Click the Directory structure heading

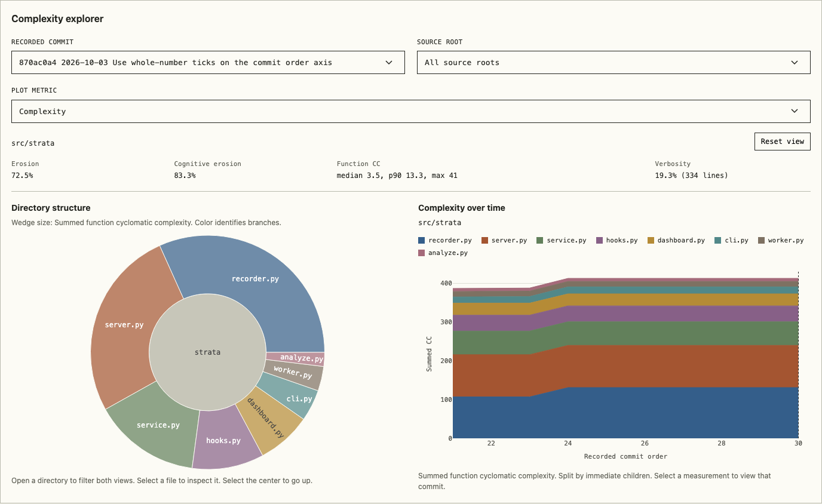(x=51, y=208)
